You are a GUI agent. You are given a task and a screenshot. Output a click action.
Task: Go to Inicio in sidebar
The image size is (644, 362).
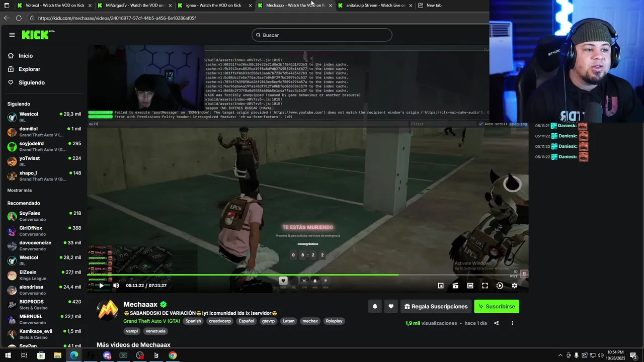(26, 56)
